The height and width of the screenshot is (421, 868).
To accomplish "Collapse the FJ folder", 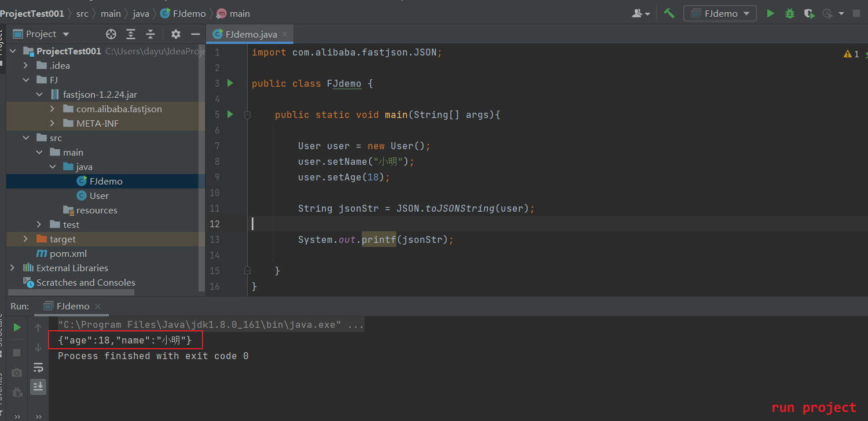I will (x=25, y=80).
